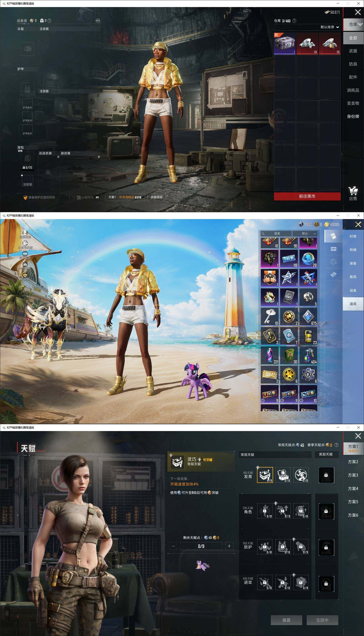
Task: Switch to the 身份牌 tab
Action: [x=353, y=116]
